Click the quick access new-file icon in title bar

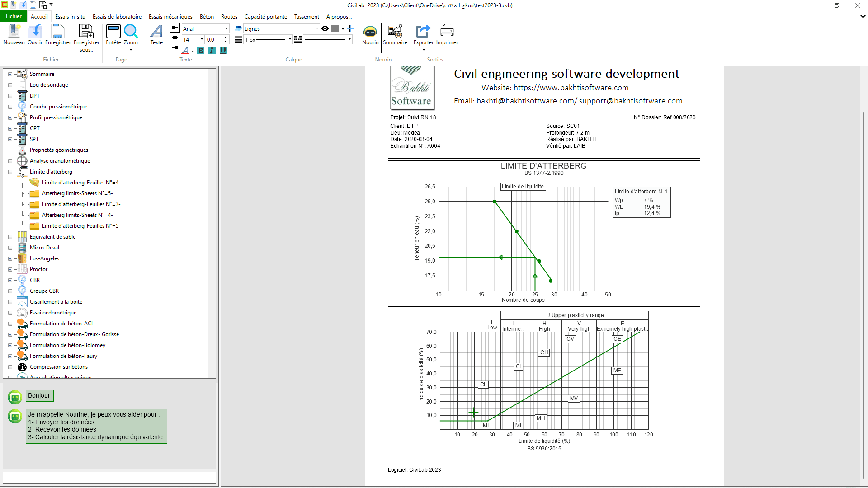pyautogui.click(x=14, y=5)
